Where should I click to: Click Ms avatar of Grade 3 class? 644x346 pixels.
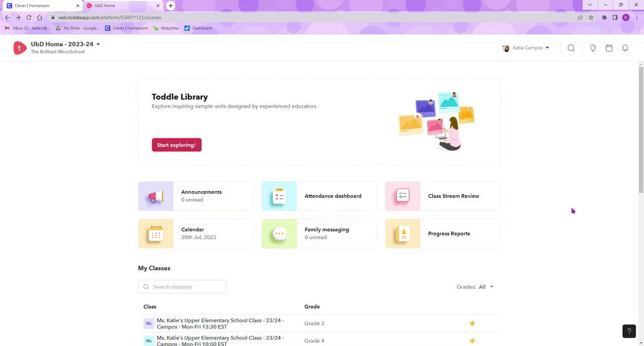149,323
